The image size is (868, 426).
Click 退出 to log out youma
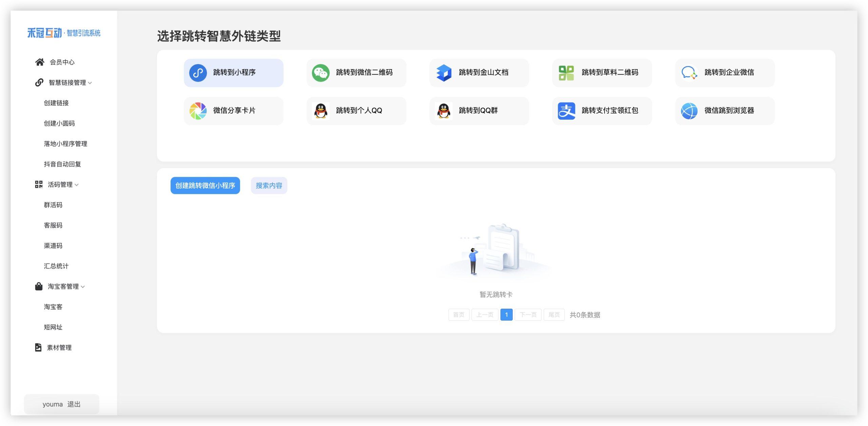point(74,404)
